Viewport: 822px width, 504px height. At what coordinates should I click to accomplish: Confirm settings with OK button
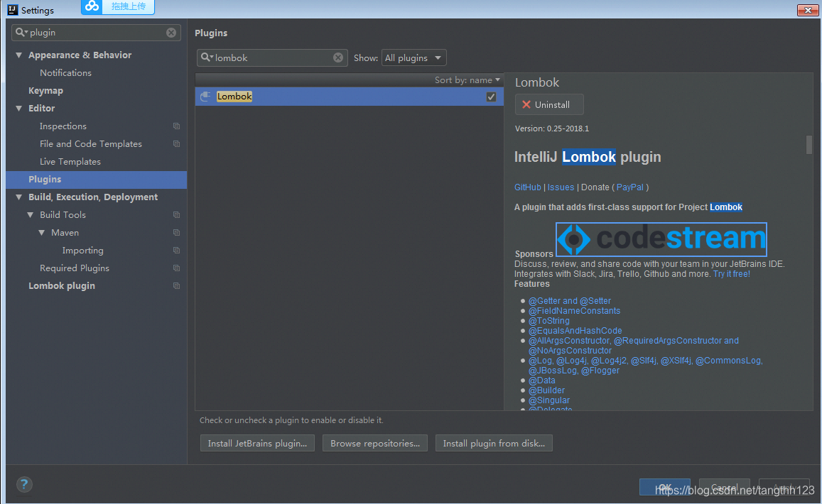pyautogui.click(x=665, y=487)
